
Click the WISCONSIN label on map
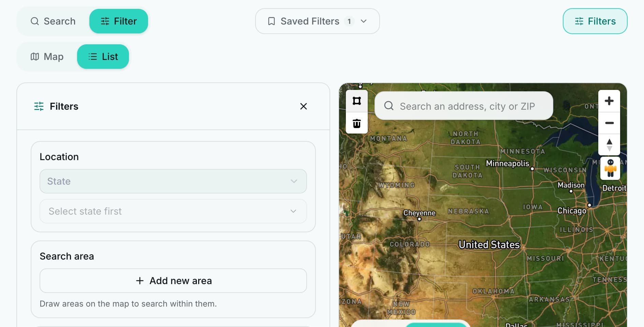[565, 170]
